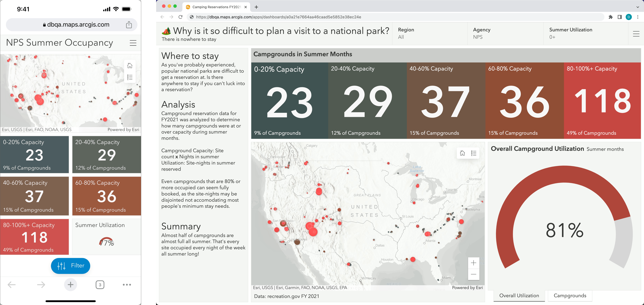This screenshot has height=305, width=644.
Task: Click the desktop map home extent icon
Action: click(462, 153)
